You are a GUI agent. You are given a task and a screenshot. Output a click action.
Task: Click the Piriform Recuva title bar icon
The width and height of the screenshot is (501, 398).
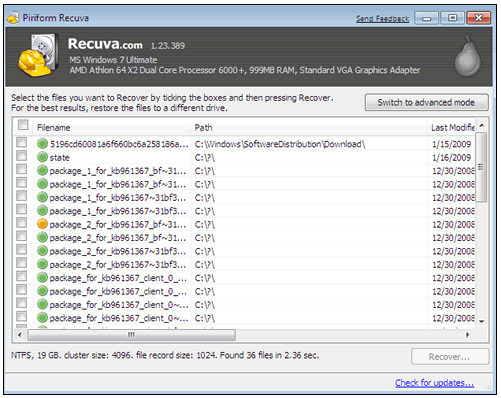tap(13, 18)
